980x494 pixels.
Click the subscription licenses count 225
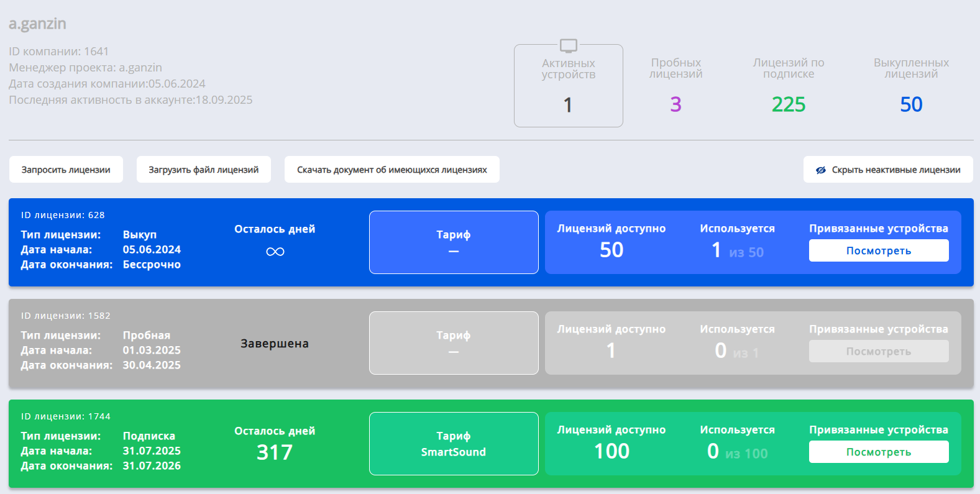(788, 104)
